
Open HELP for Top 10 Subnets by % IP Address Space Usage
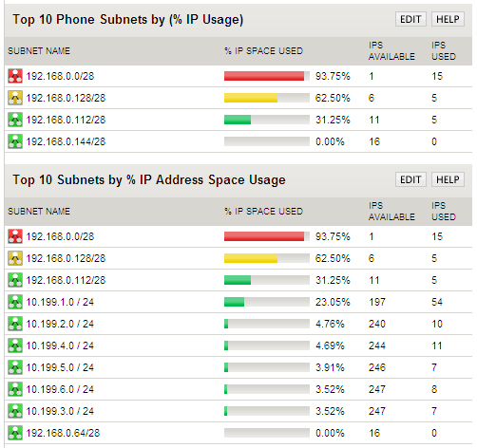tap(448, 179)
